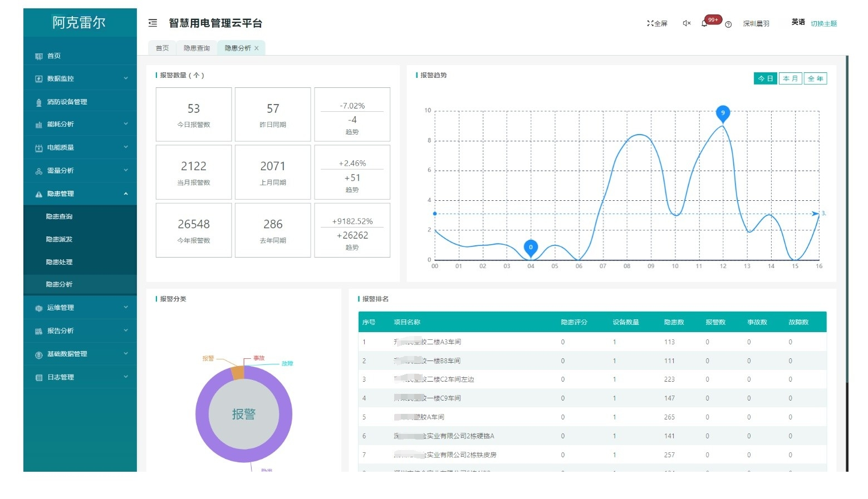868x499 pixels.
Task: Click the 日志管理 sidebar icon
Action: pos(38,378)
